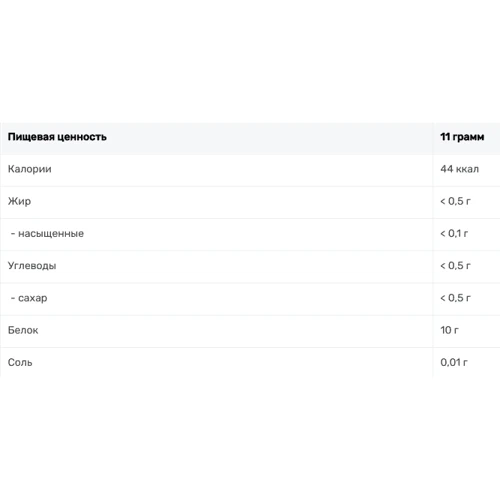
Task: Click the '< 0,5 г' fat value
Action: coord(455,201)
